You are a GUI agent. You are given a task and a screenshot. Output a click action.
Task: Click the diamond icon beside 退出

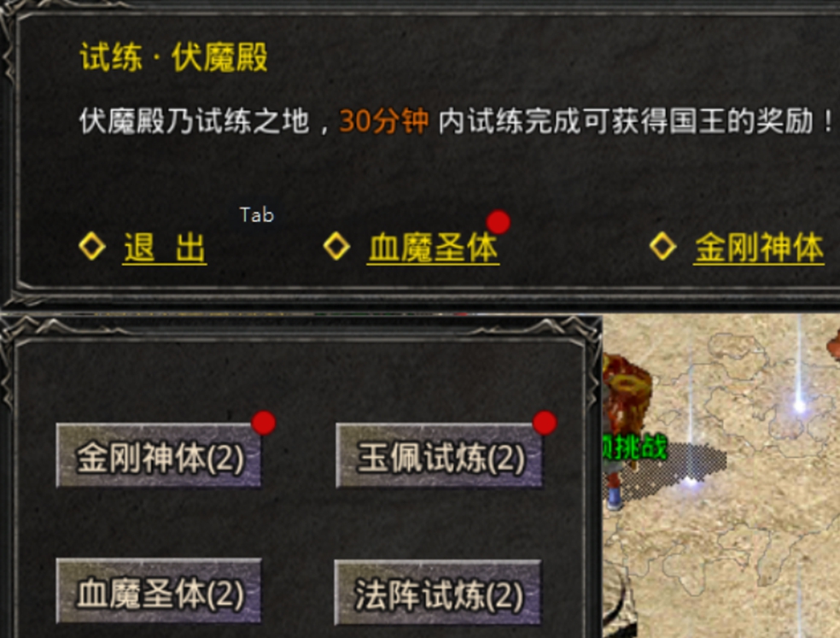92,247
